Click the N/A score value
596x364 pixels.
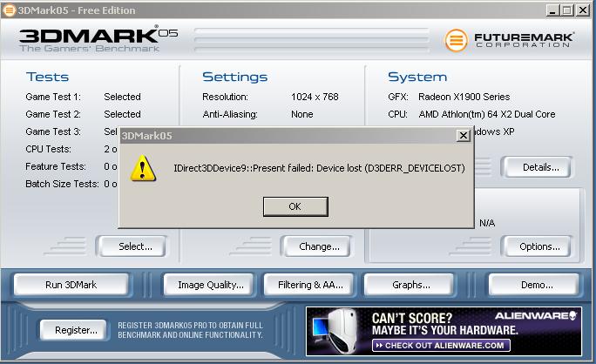487,223
